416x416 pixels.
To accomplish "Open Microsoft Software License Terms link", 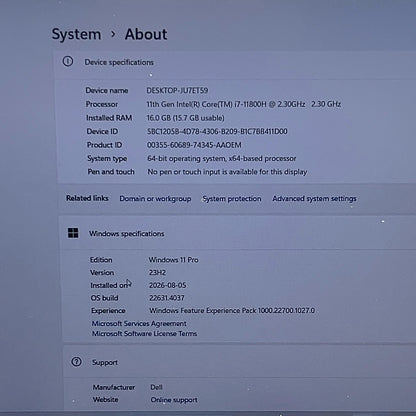I will [x=144, y=333].
